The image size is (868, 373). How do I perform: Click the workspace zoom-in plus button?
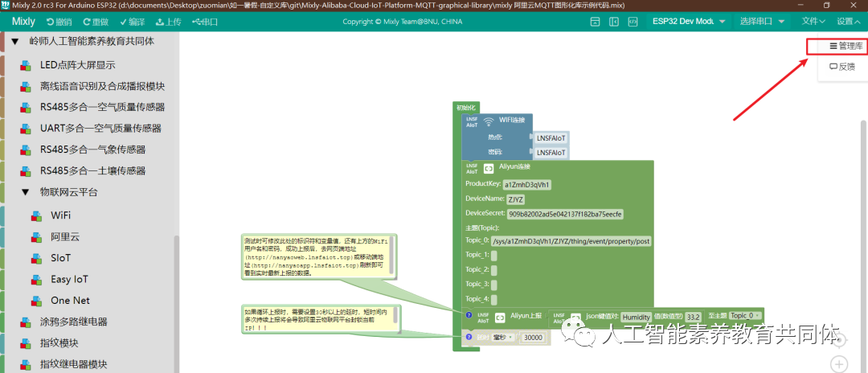[x=840, y=364]
